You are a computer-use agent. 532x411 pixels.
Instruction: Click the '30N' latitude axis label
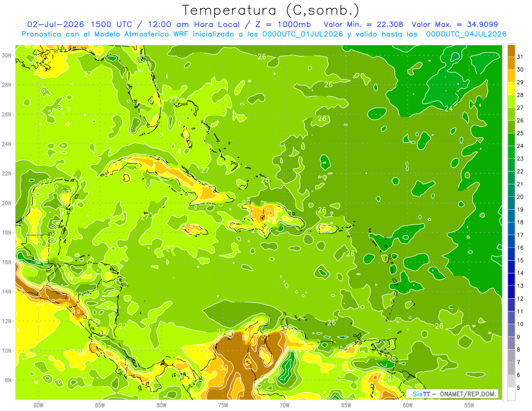point(8,55)
